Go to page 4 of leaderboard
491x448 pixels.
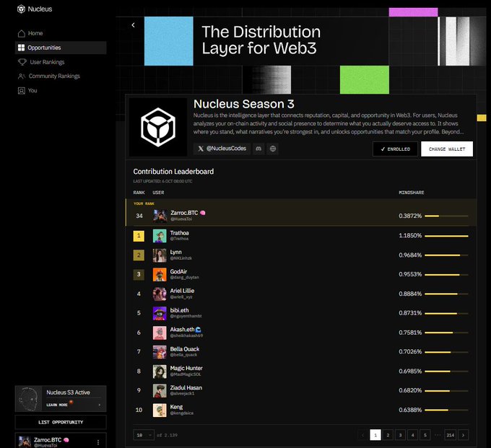413,435
